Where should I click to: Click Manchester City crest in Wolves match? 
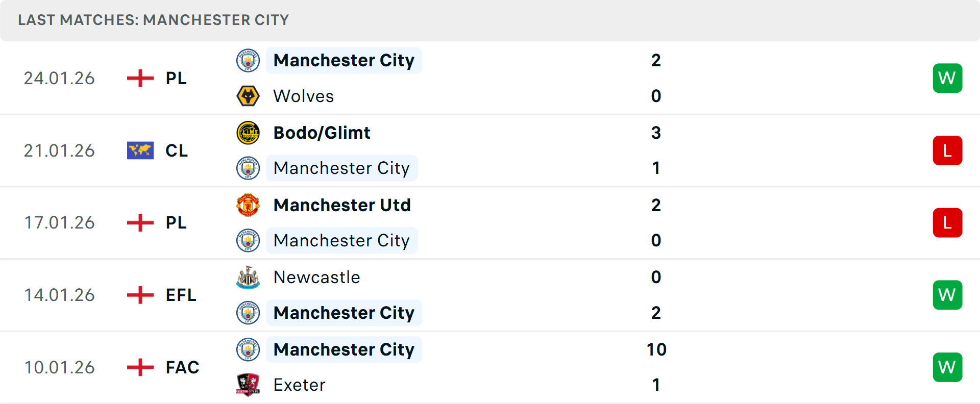click(x=248, y=61)
